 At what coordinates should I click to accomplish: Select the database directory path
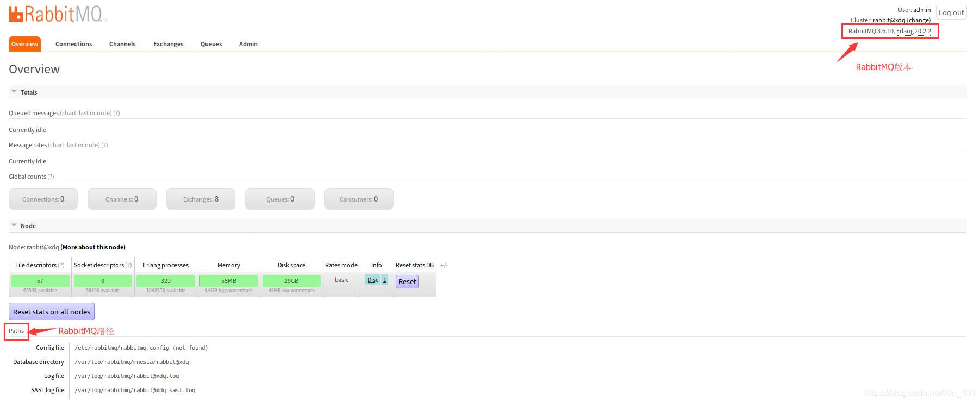[132, 362]
